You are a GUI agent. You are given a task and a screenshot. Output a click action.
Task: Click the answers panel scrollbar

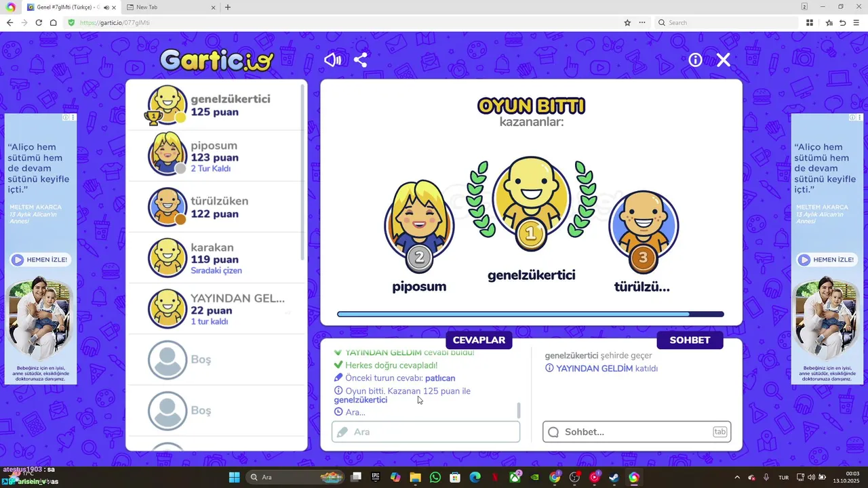point(519,410)
